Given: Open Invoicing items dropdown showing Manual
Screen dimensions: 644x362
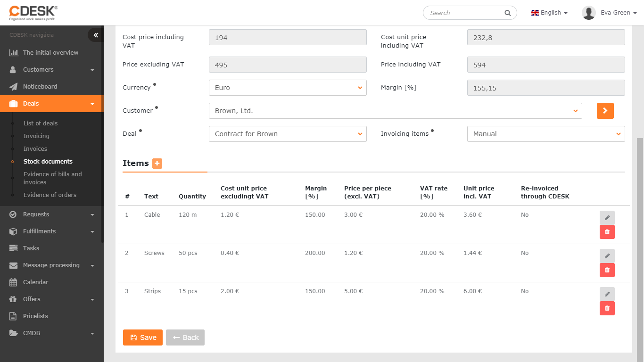Looking at the screenshot, I should pos(546,134).
